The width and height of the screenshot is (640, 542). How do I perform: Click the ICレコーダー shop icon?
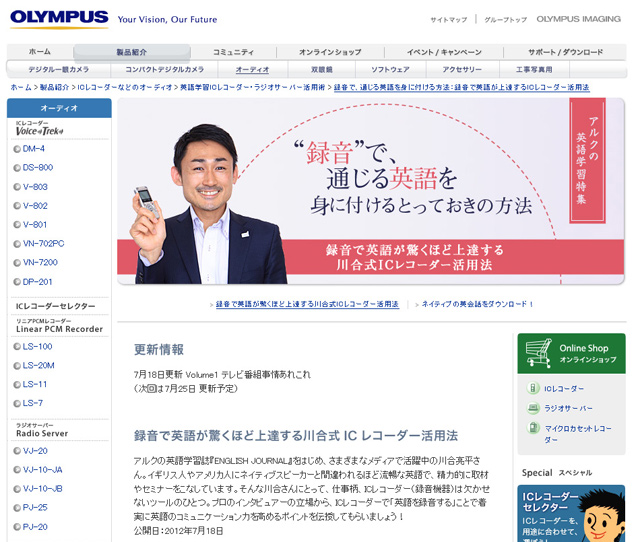pos(533,388)
